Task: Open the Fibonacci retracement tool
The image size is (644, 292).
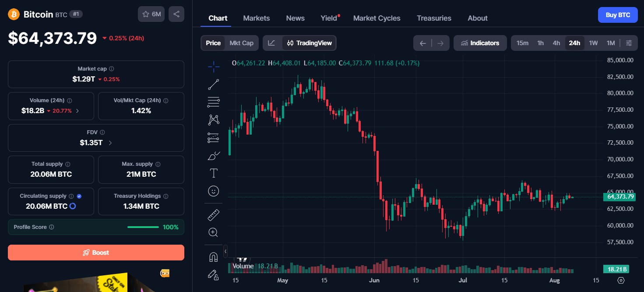Action: point(214,102)
